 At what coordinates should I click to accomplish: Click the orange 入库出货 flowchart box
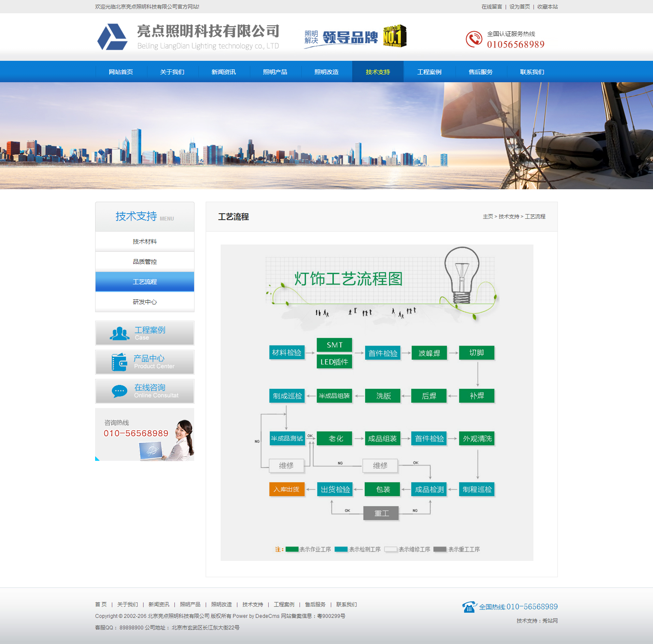click(287, 489)
